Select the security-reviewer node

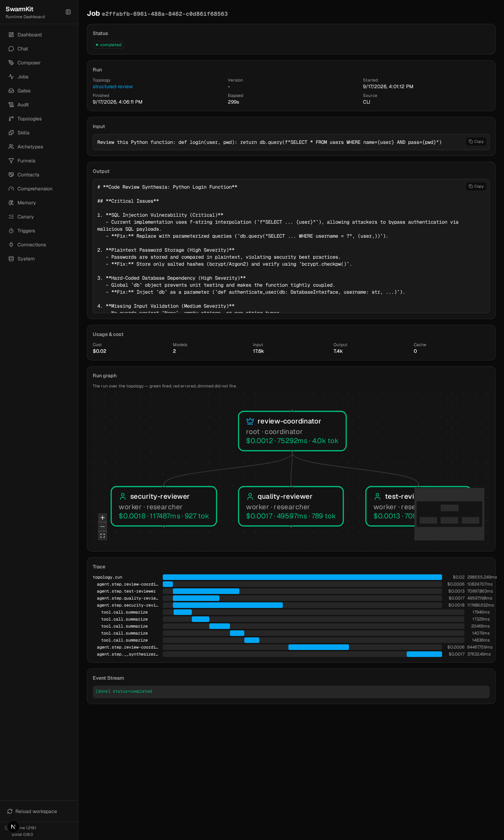click(164, 506)
